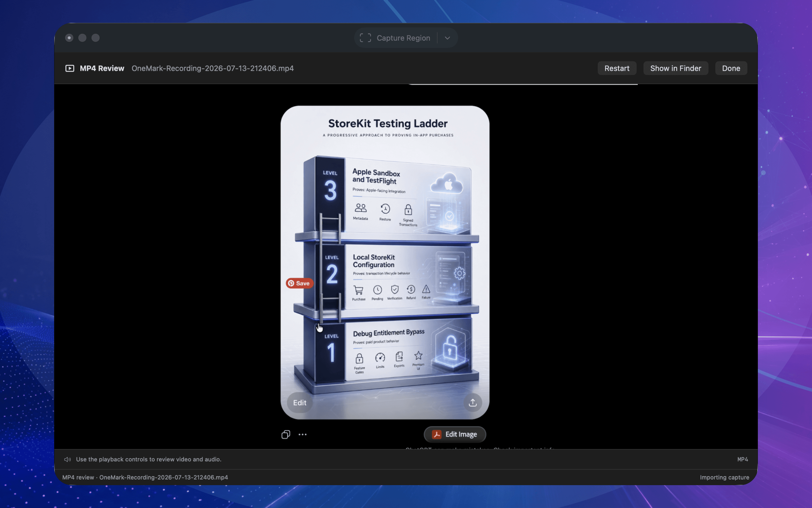Viewport: 812px width, 508px height.
Task: Click the MP4 Review title label
Action: [x=102, y=68]
